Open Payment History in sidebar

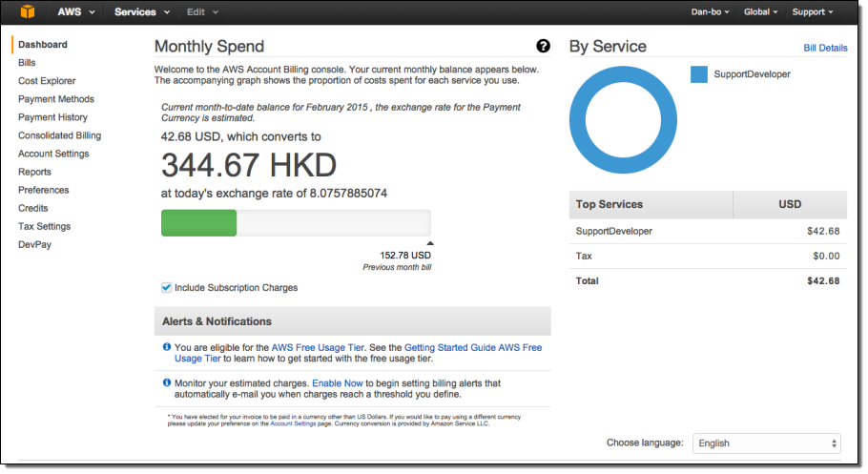pyautogui.click(x=52, y=117)
